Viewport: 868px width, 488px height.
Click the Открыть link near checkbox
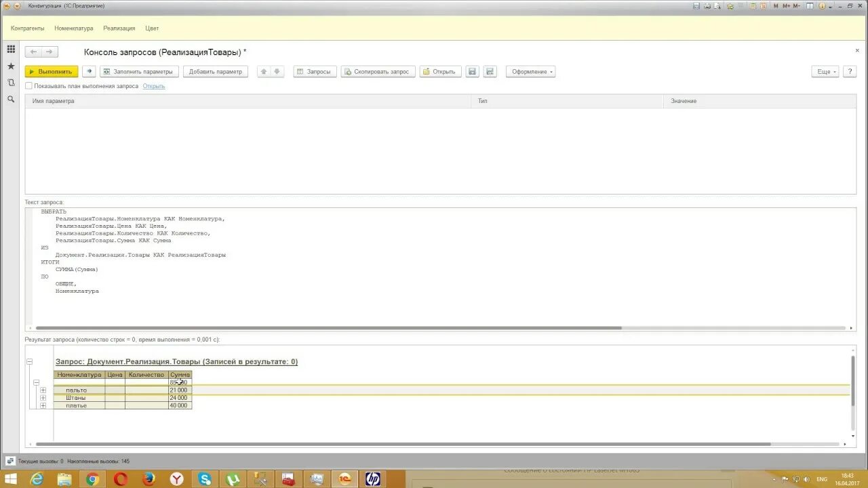coord(154,86)
